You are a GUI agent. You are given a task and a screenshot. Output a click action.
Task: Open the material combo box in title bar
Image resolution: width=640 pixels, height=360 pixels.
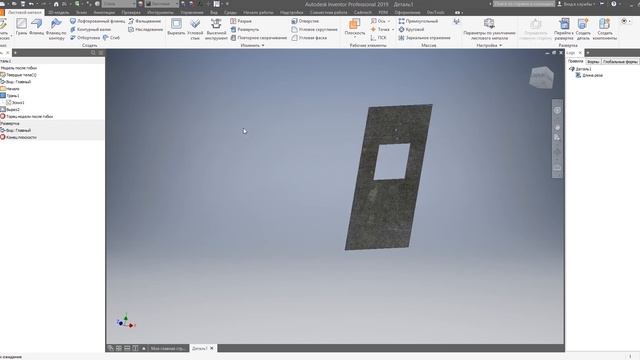click(x=119, y=4)
